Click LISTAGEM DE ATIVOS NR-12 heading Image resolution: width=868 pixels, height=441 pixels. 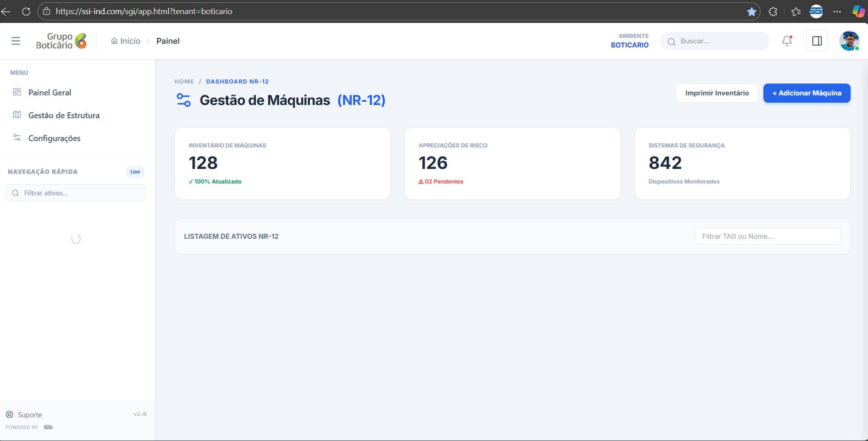(x=231, y=236)
